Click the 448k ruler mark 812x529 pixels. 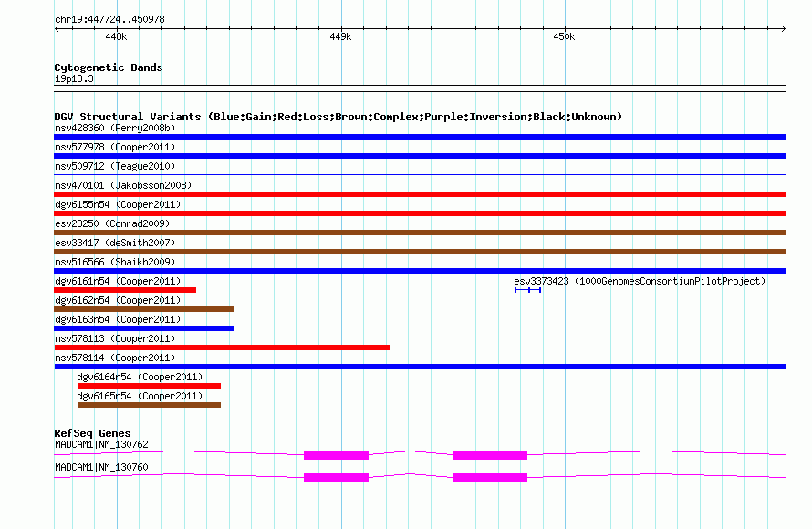coord(116,36)
